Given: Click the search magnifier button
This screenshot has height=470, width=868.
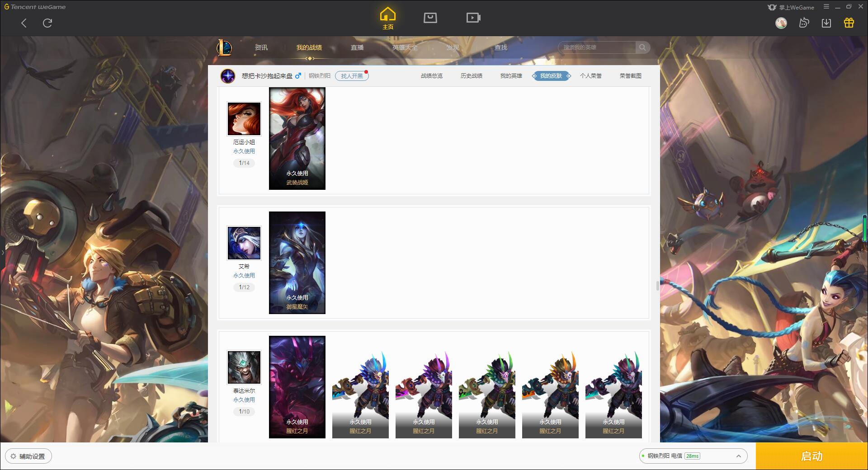Looking at the screenshot, I should (x=642, y=47).
